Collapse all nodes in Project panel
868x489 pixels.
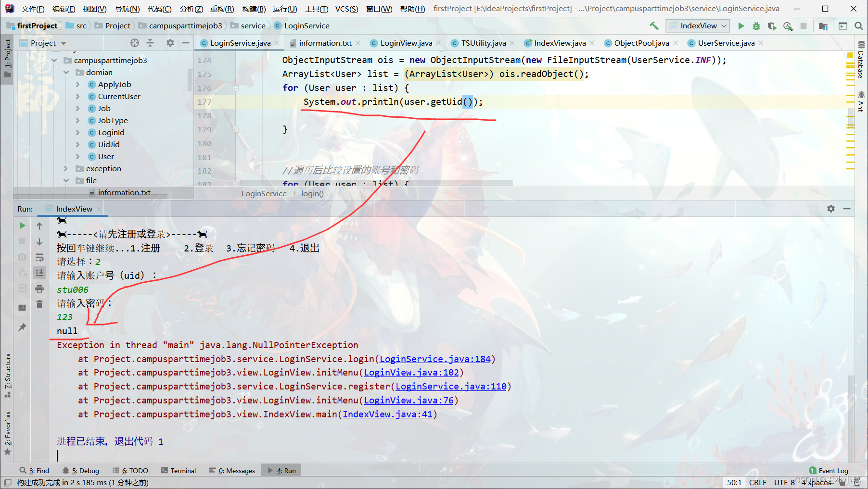click(x=150, y=43)
